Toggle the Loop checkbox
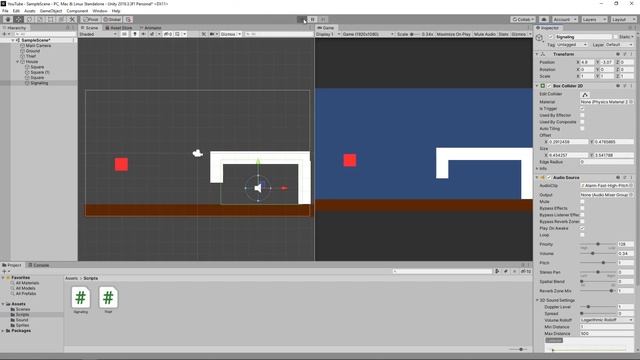640x360 pixels. tap(582, 235)
